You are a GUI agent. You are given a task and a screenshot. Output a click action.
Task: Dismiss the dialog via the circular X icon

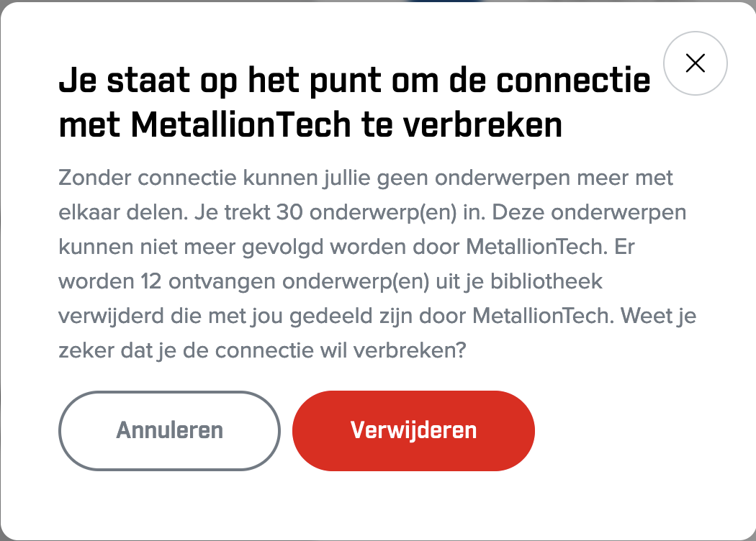coord(696,63)
